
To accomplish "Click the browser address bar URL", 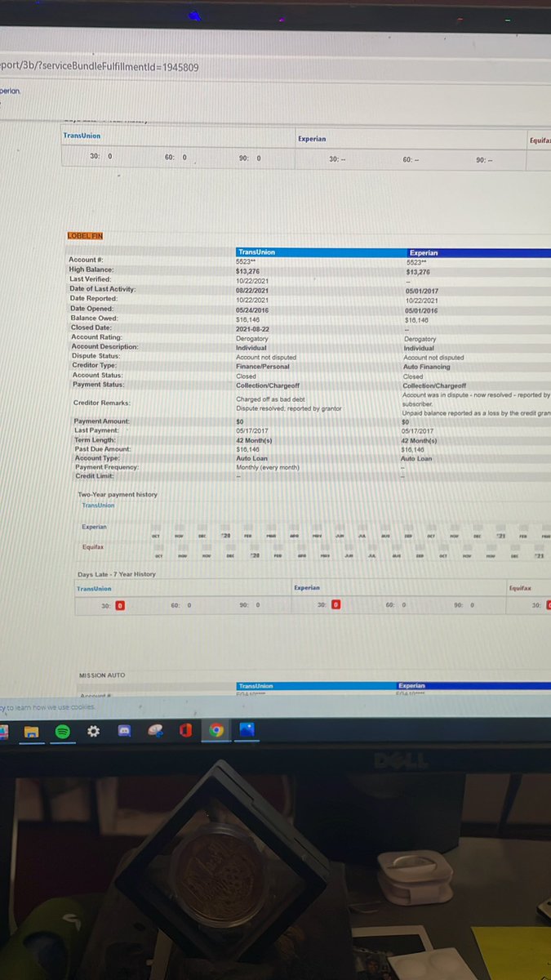I will click(x=100, y=67).
